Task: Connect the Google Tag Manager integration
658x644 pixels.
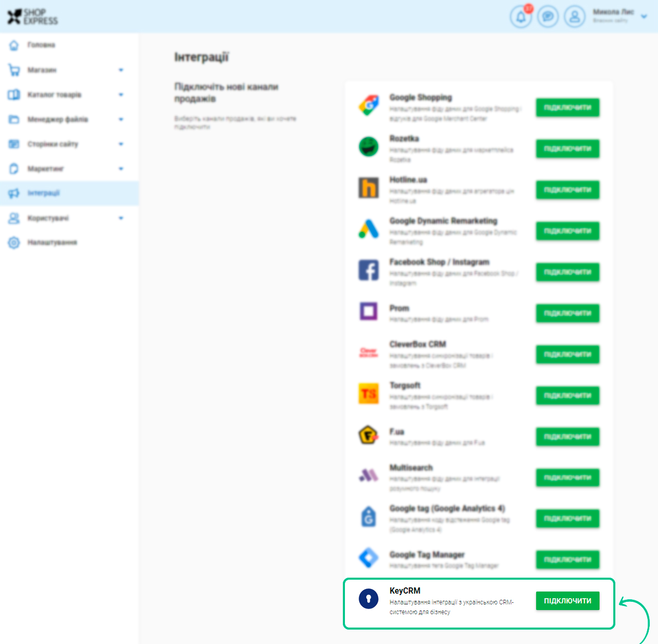Action: [x=568, y=560]
